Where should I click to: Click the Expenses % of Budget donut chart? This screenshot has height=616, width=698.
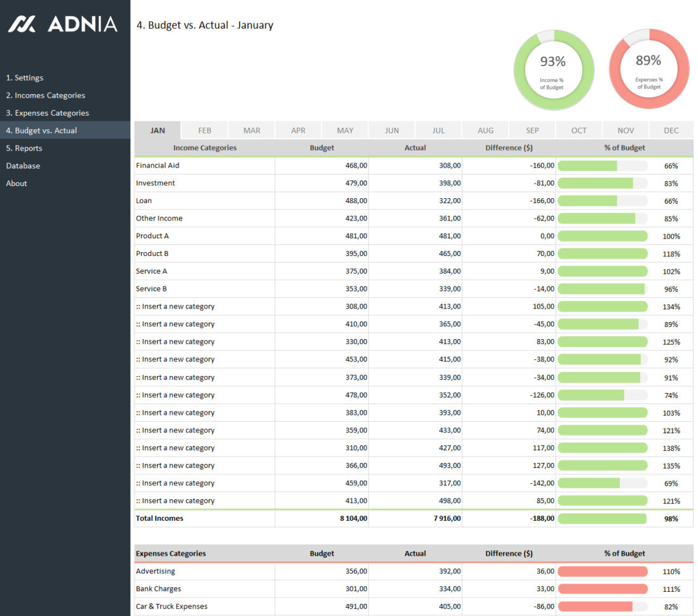(x=649, y=70)
